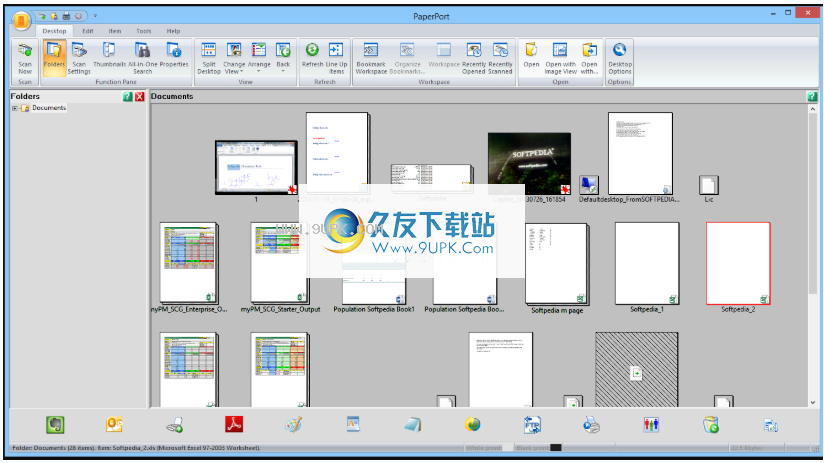Click the Open with... button
The width and height of the screenshot is (824, 463).
point(589,58)
